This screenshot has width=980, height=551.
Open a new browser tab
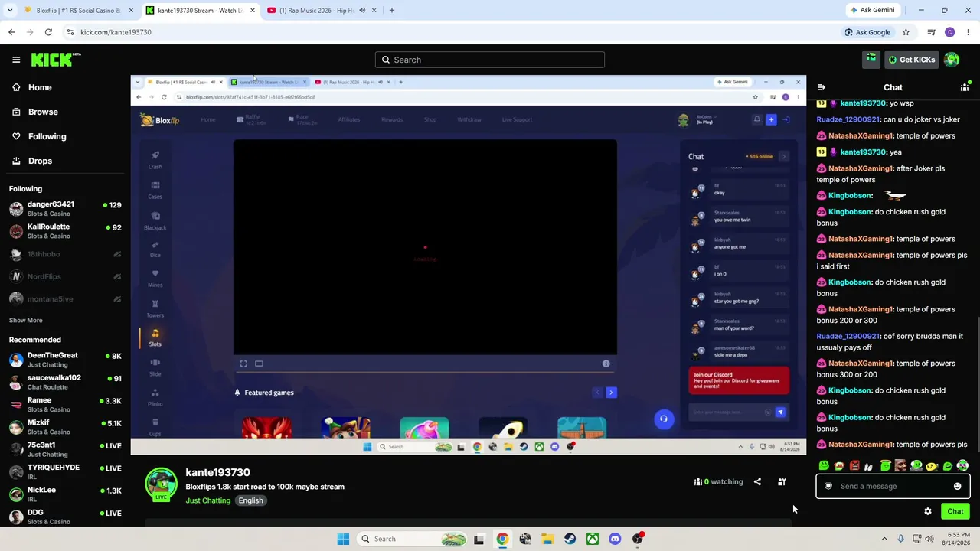391,11
